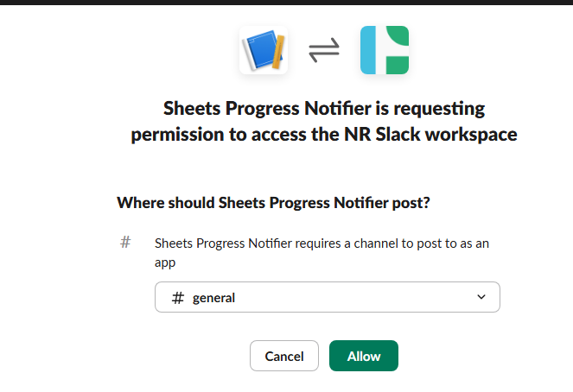The height and width of the screenshot is (392, 573).
Task: Click the NR Slack workspace logo
Action: [385, 50]
